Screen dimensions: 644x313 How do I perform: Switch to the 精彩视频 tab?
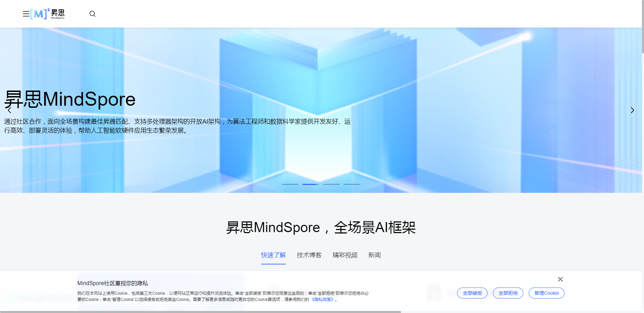345,255
